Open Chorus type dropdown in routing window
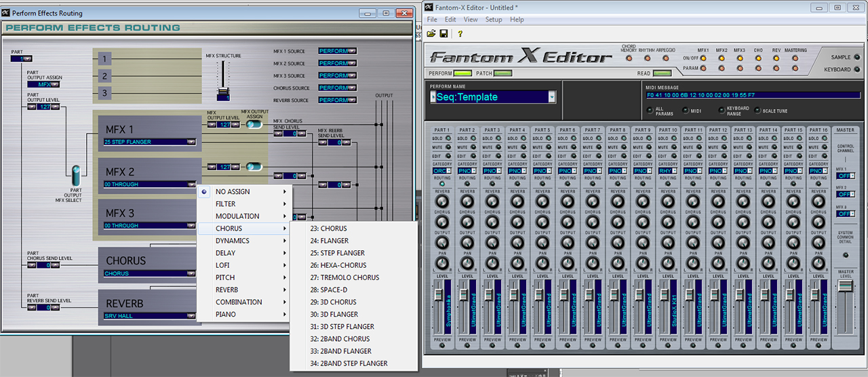This screenshot has width=868, height=377. 192,274
